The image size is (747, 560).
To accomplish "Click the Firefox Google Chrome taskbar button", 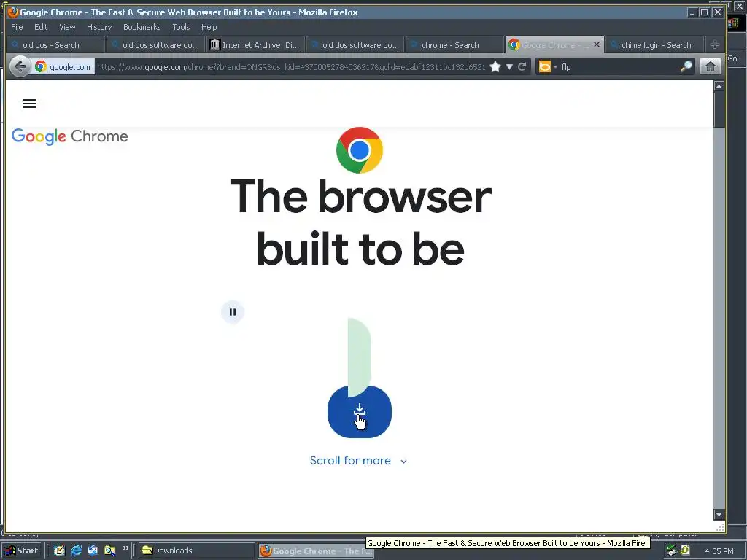I will 317,551.
